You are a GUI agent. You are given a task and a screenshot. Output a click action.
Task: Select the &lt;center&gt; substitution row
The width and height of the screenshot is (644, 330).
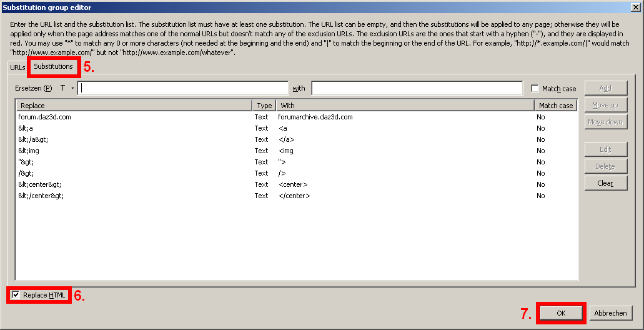tap(40, 184)
